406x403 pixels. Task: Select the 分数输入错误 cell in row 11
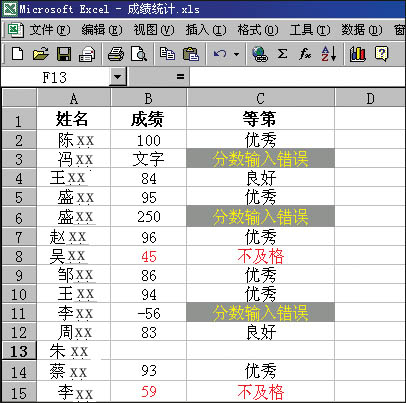click(260, 313)
